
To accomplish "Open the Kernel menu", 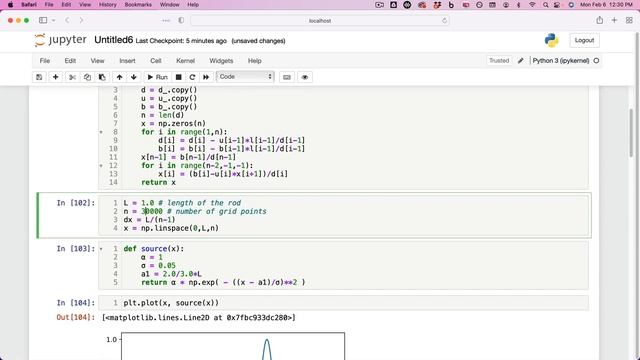I will (x=185, y=61).
